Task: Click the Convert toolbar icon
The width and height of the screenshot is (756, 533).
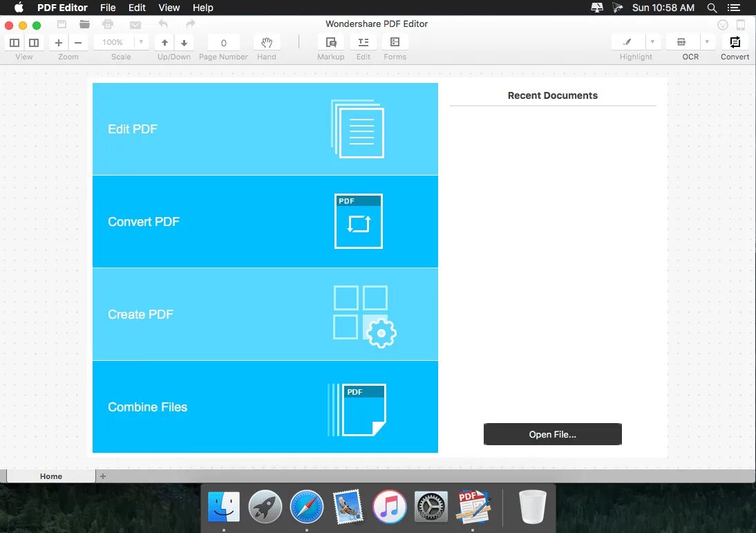Action: [x=735, y=42]
